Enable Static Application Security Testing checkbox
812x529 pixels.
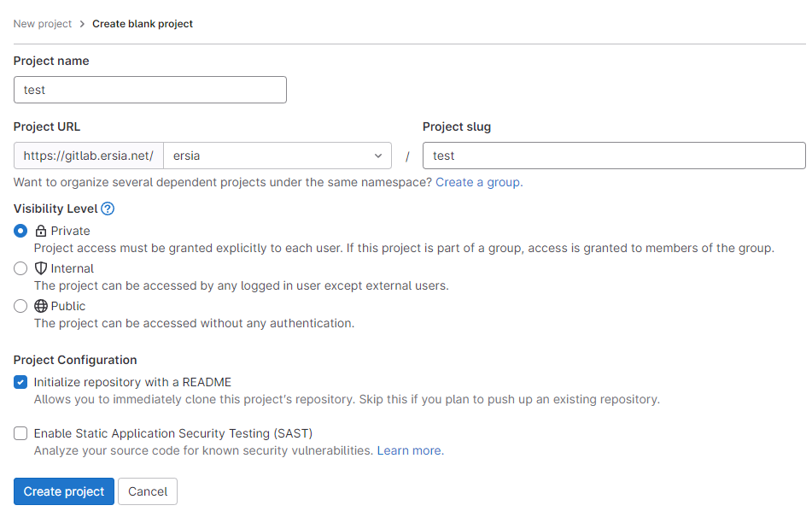point(20,433)
